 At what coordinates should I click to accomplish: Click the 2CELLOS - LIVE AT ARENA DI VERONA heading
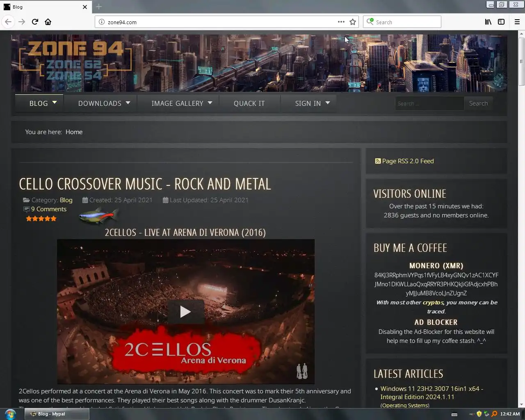tap(185, 233)
